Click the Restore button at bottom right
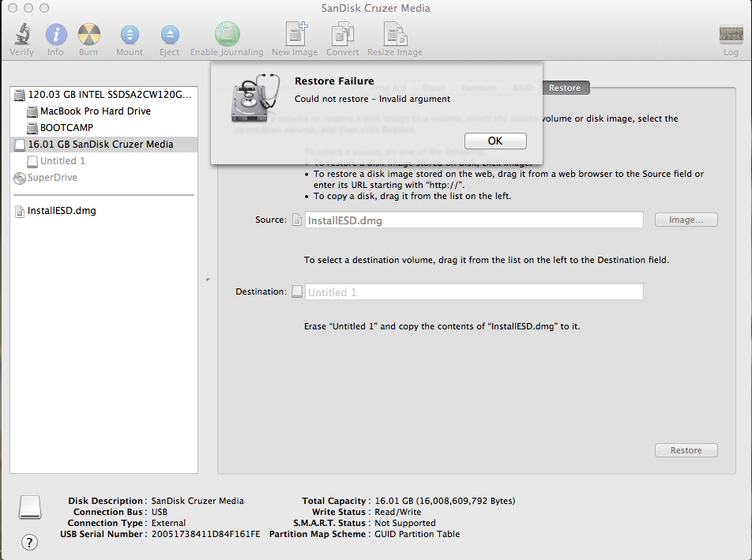Image resolution: width=752 pixels, height=560 pixels. 686,450
